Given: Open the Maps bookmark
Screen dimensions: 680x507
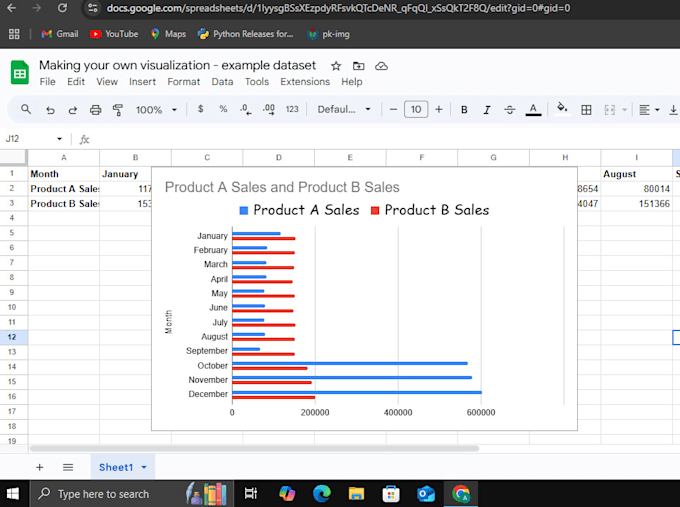Looking at the screenshot, I should (x=168, y=34).
